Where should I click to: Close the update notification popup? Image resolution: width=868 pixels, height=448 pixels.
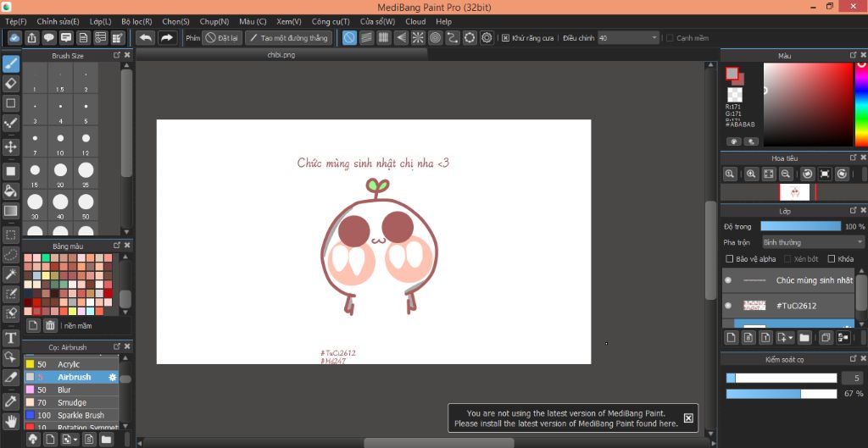tap(688, 418)
